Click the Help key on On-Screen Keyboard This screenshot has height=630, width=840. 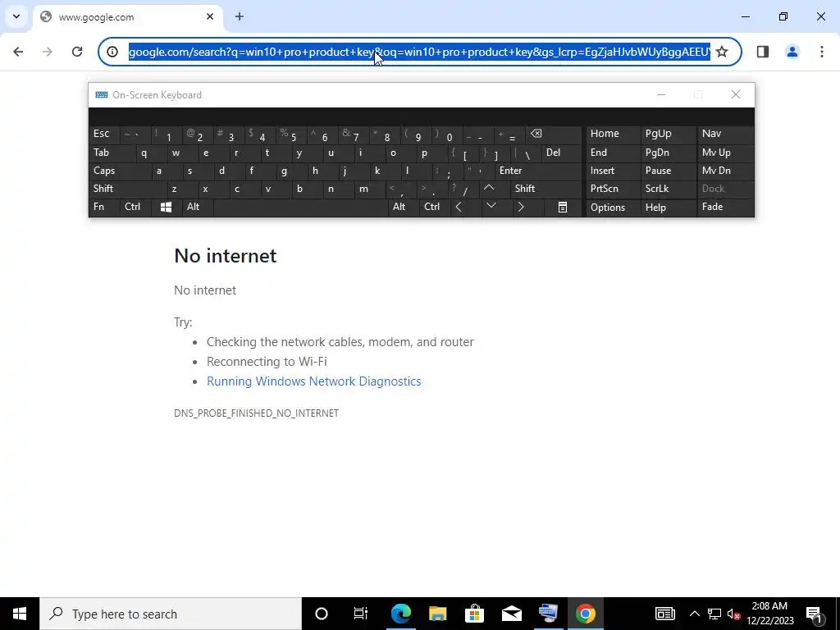tap(668, 208)
